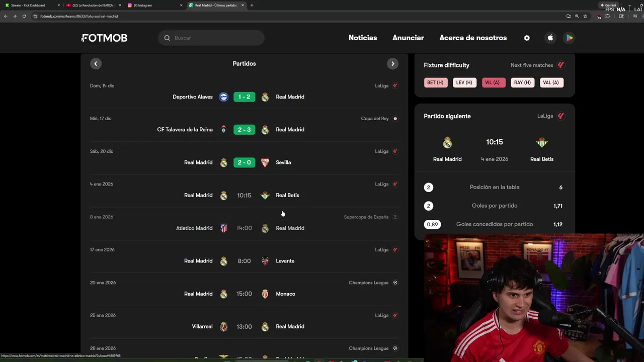Open a new browser tab
This screenshot has height=362, width=644.
pos(252,5)
